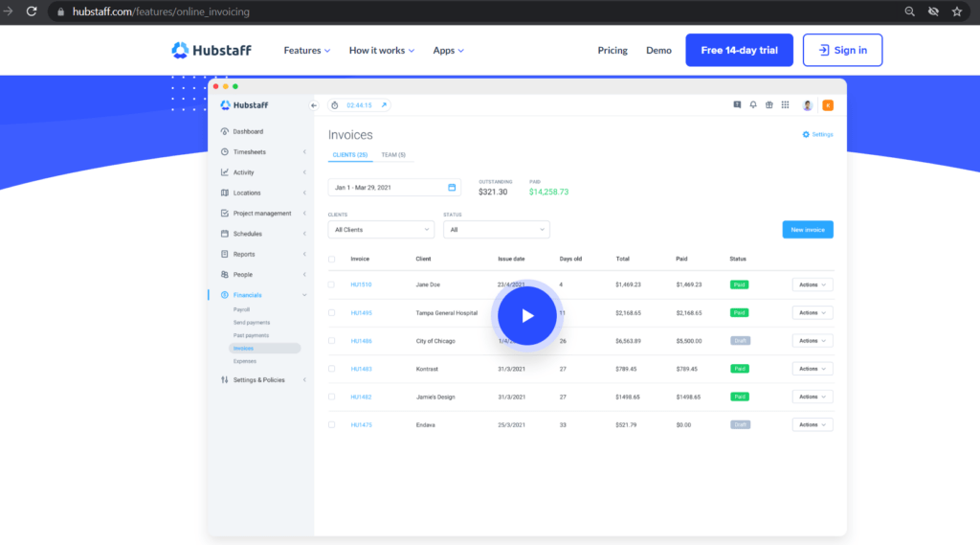This screenshot has height=545, width=980.
Task: Open the apps grid icon
Action: coord(785,105)
